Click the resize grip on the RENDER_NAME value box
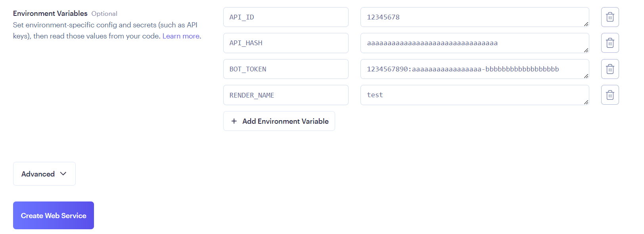Screen dimensions: 644x234 tap(586, 102)
